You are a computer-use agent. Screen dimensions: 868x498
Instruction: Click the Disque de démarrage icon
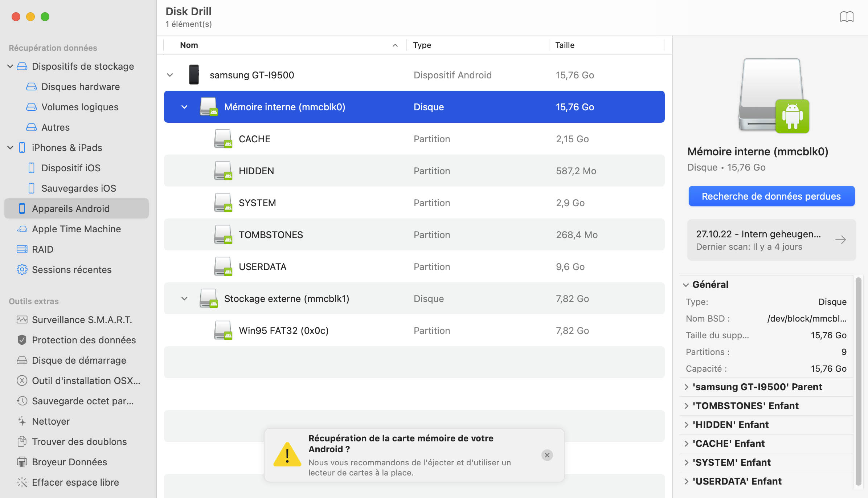pos(22,360)
